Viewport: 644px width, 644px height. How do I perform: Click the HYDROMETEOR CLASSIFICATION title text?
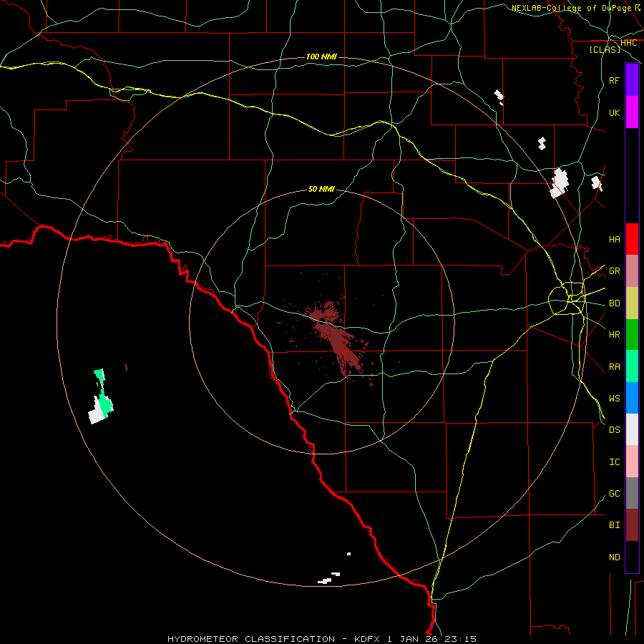251,639
